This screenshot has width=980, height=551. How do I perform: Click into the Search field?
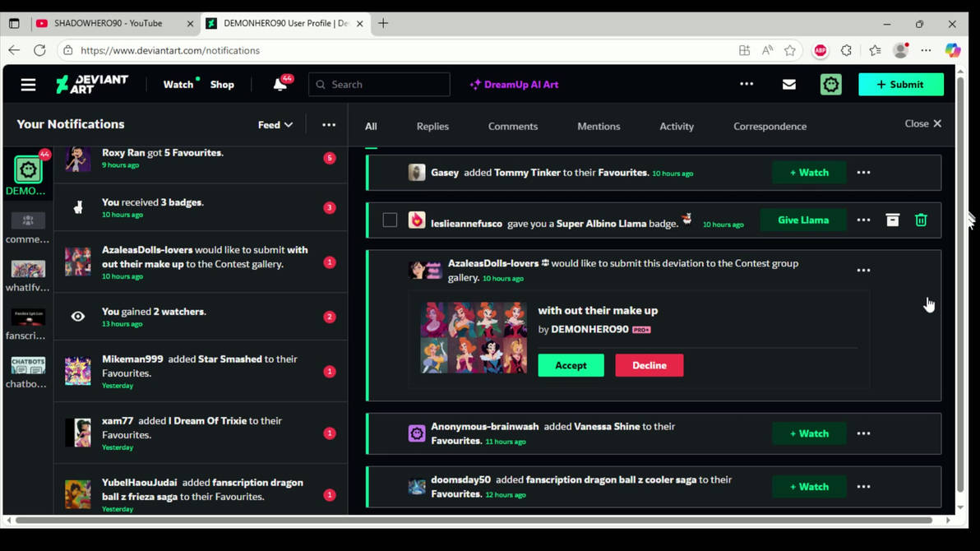coord(379,85)
